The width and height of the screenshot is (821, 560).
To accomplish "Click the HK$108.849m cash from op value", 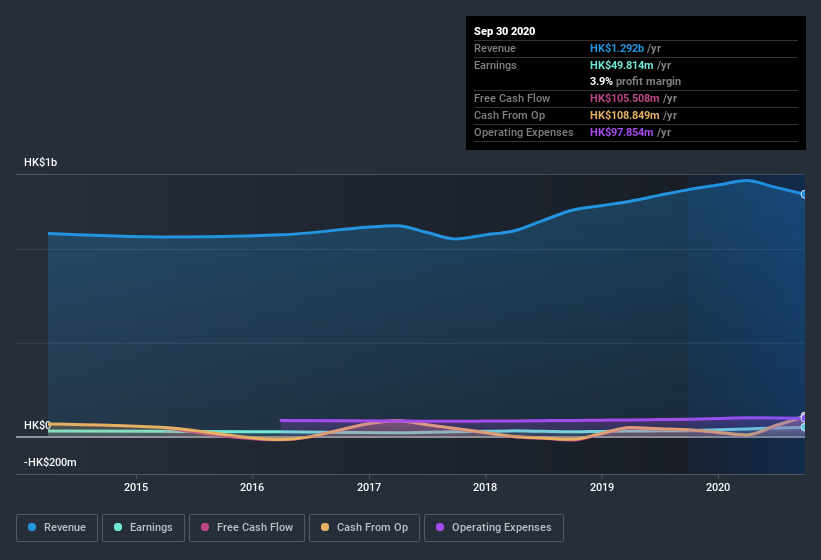I will (625, 115).
